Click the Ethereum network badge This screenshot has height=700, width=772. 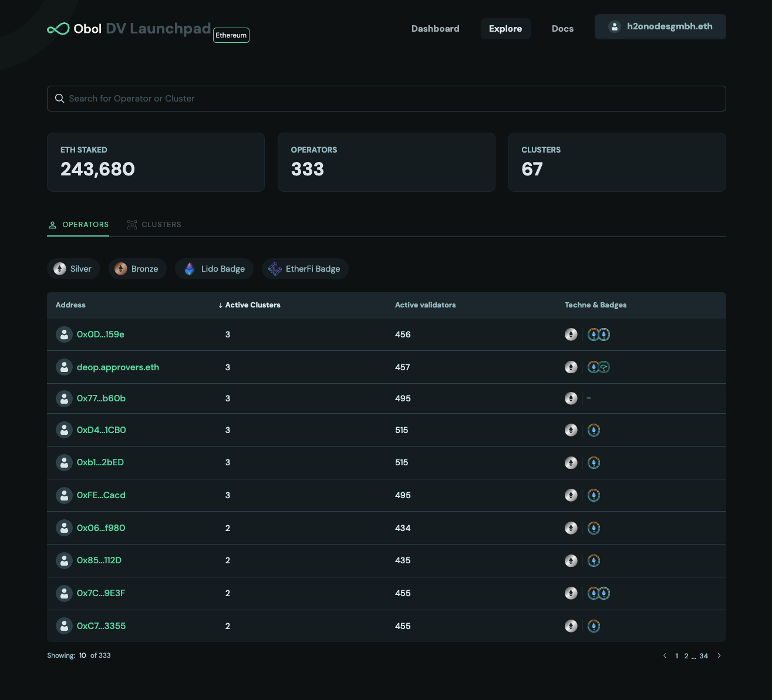click(231, 35)
